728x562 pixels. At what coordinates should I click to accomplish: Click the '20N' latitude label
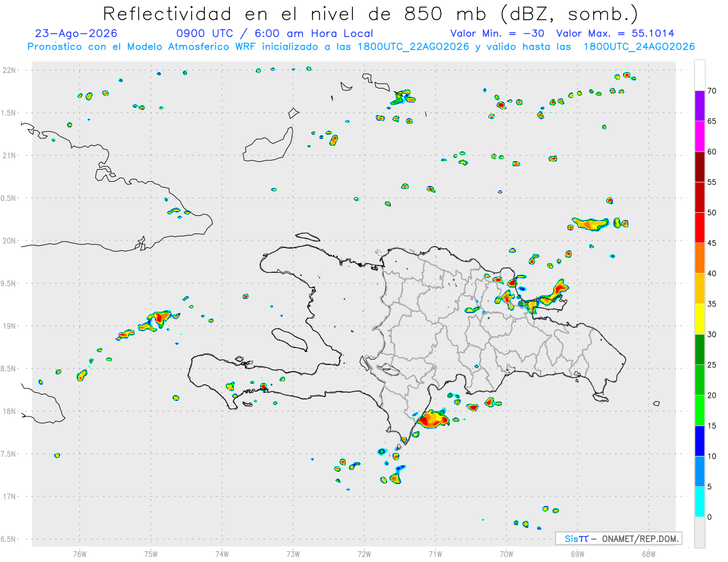coord(9,241)
